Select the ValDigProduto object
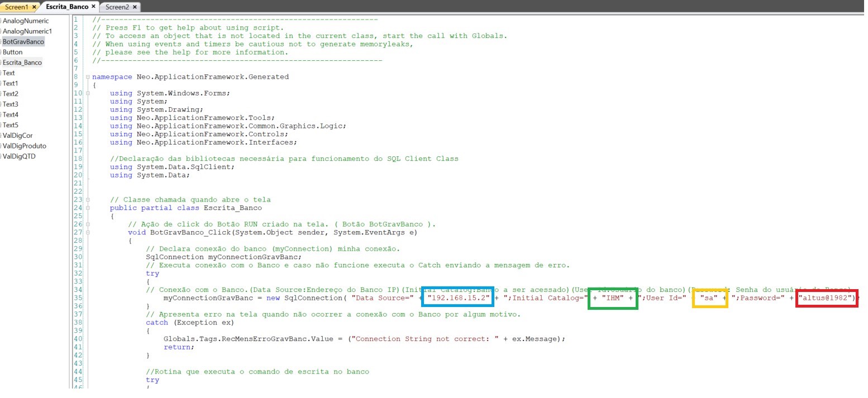 coord(24,146)
